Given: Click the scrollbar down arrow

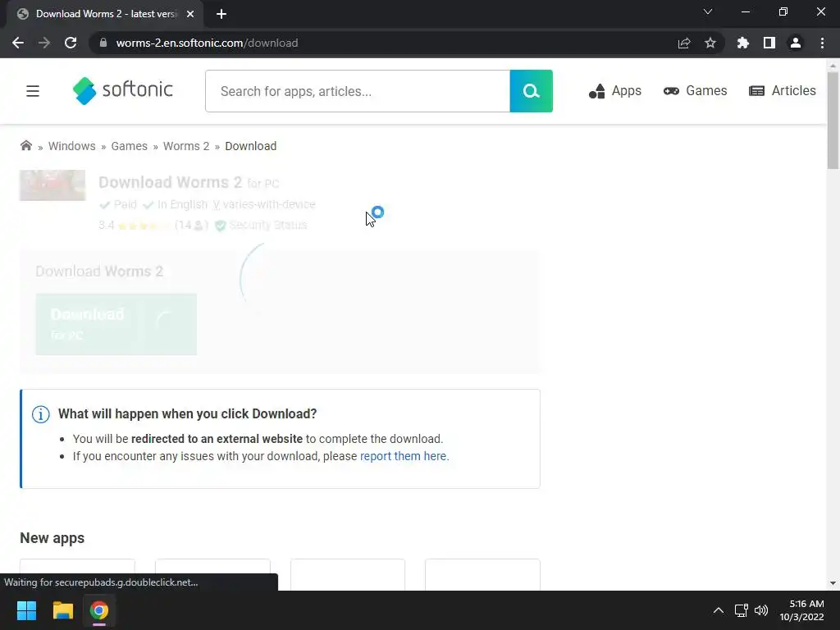Looking at the screenshot, I should click(833, 583).
